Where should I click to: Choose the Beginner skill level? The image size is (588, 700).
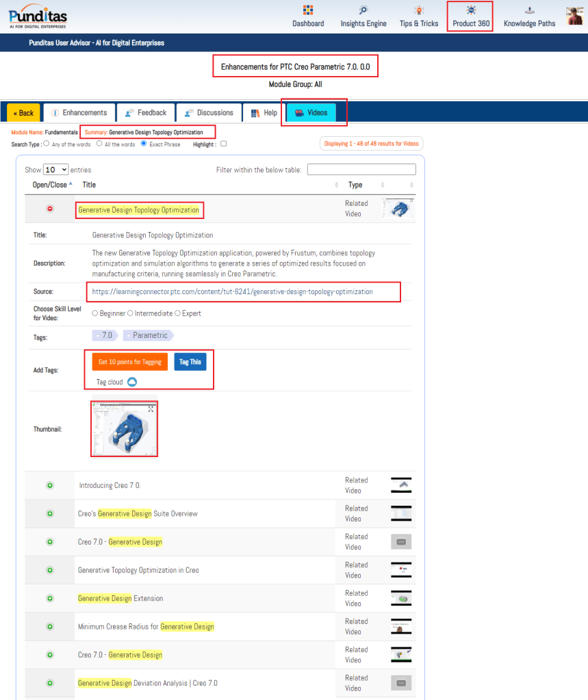tap(95, 313)
